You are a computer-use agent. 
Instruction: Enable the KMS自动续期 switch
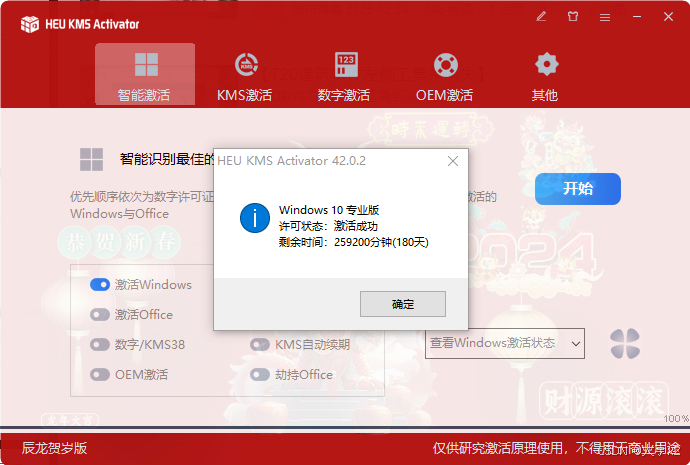[x=260, y=344]
